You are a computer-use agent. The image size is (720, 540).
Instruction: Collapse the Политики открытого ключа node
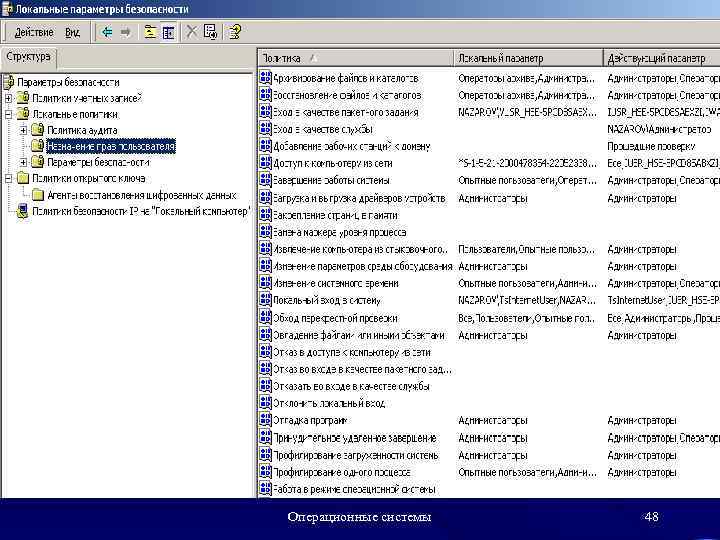[8, 178]
